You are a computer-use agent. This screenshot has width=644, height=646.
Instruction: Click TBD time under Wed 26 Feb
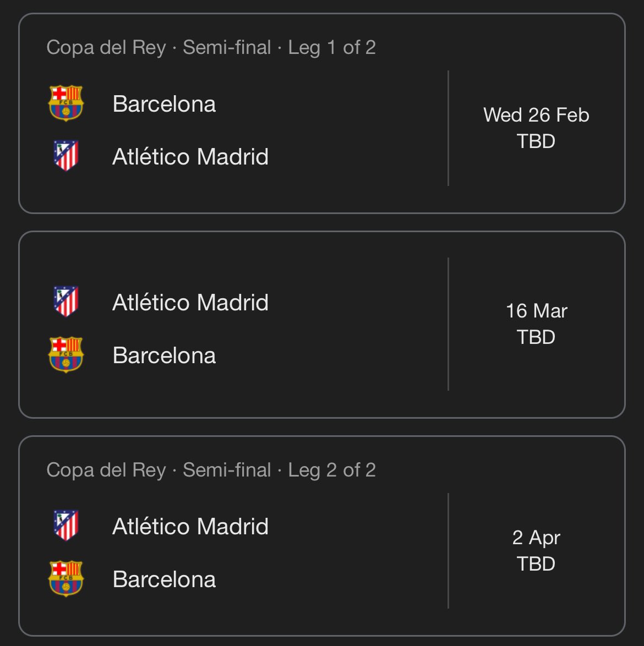[536, 141]
